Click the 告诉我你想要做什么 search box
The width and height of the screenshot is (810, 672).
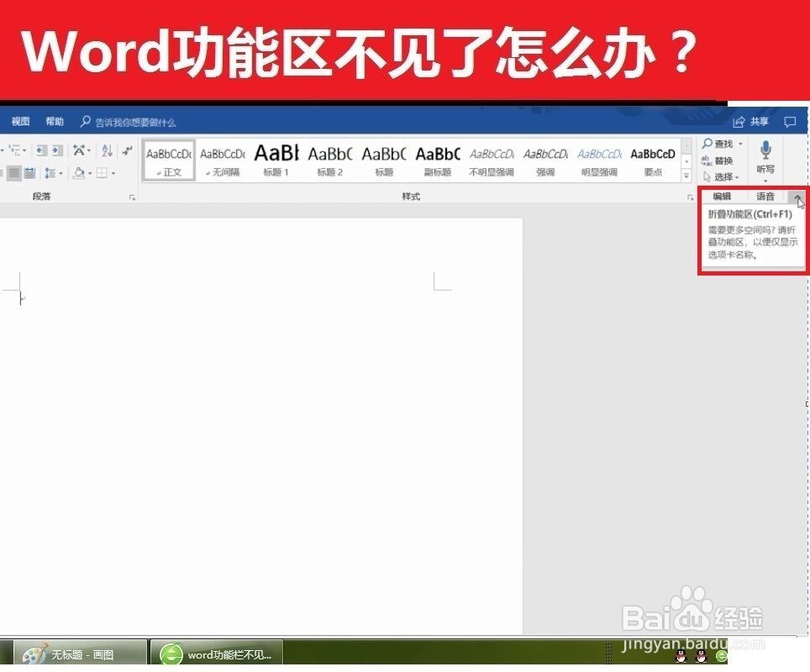[x=128, y=122]
